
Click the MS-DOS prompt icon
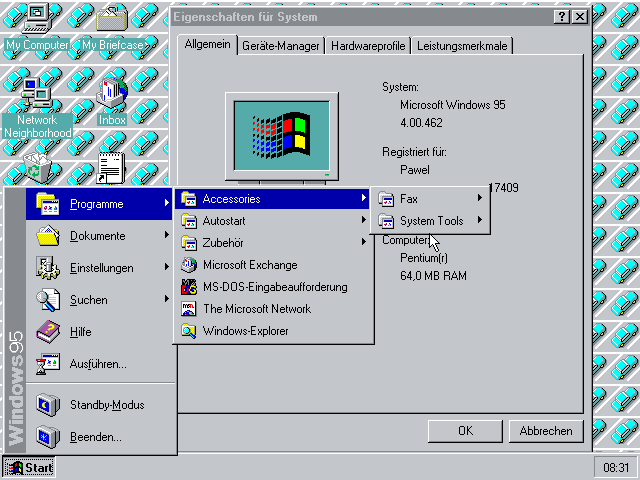[x=189, y=287]
